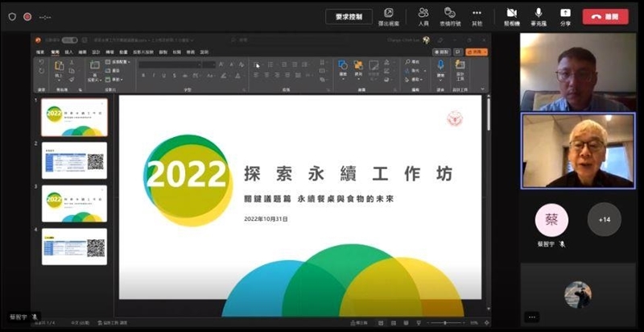Screen dimensions: 644x332
Task: Select slide 2 thumbnail with QR code
Action: click(74, 160)
